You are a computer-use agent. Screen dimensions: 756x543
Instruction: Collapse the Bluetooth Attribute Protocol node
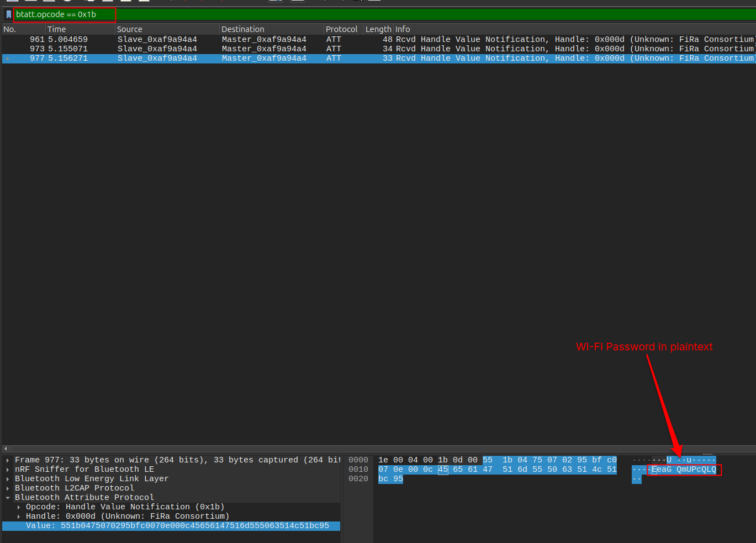[8, 498]
